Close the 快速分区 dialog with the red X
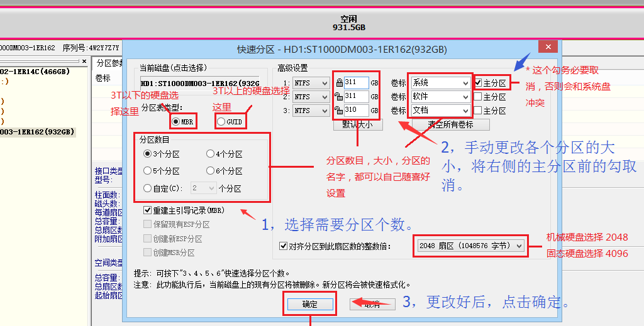The image size is (644, 326). click(x=549, y=47)
